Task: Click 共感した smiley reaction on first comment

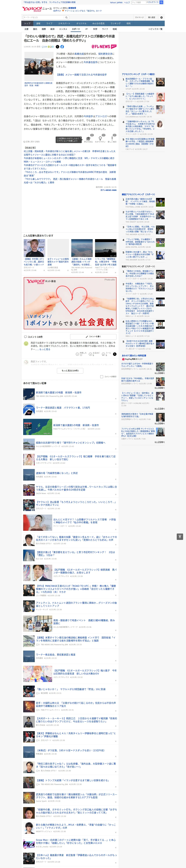Action: tap(77, 354)
